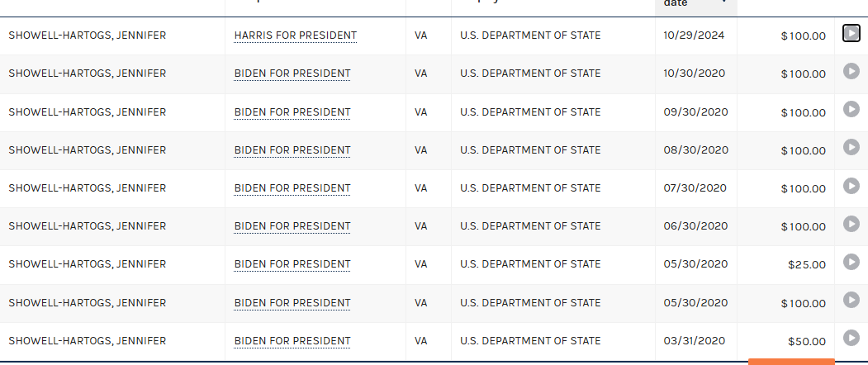Open the HARRIS FOR PRESIDENT recipient link

click(x=296, y=36)
